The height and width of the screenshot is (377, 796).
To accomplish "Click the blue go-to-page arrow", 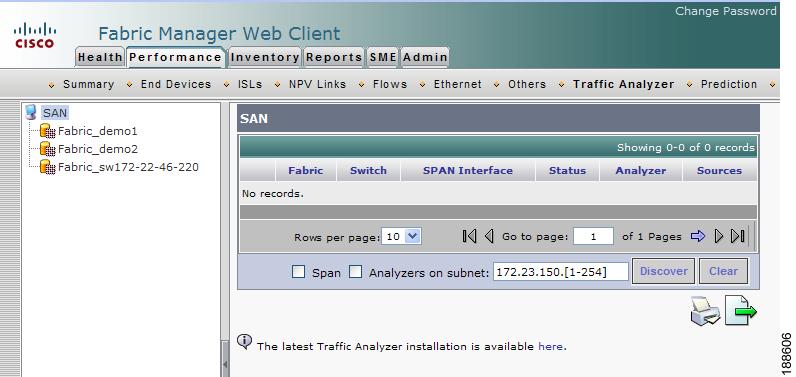I will pos(698,236).
